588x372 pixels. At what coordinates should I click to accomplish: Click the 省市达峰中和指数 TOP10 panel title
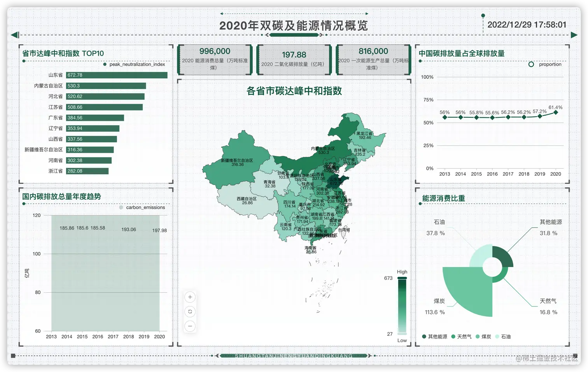63,53
